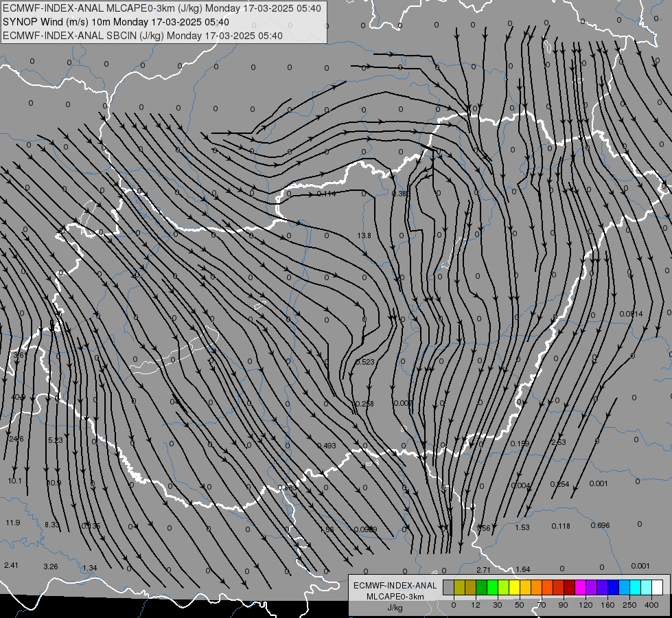The width and height of the screenshot is (672, 618).
Task: Click the map value 0.258
Action: [364, 404]
